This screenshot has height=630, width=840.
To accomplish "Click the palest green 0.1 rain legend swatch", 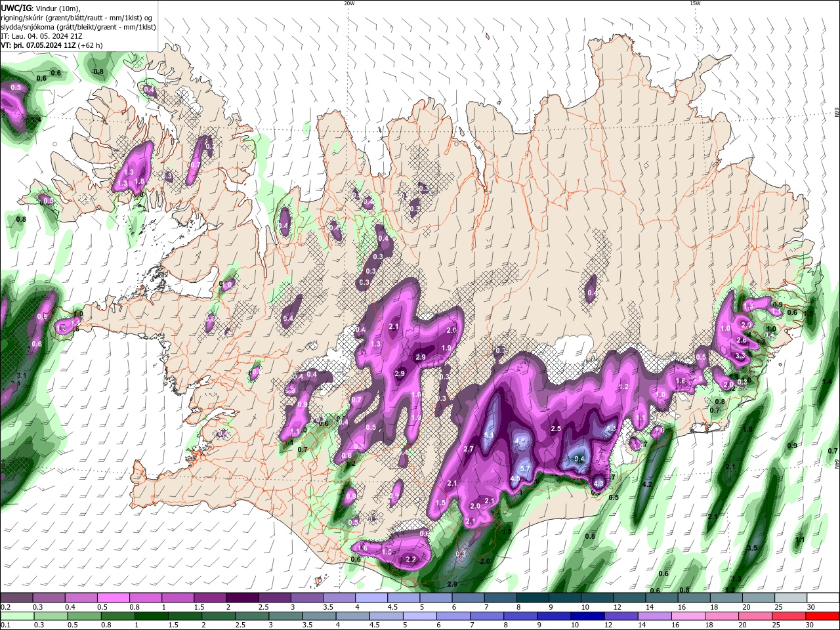I will 17,616.
